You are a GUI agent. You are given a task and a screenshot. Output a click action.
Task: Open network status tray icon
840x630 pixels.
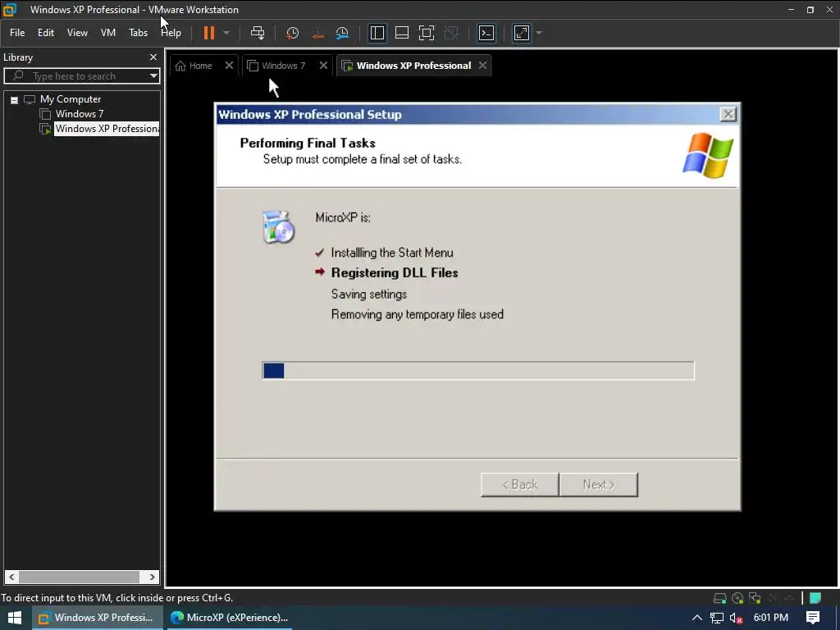716,618
